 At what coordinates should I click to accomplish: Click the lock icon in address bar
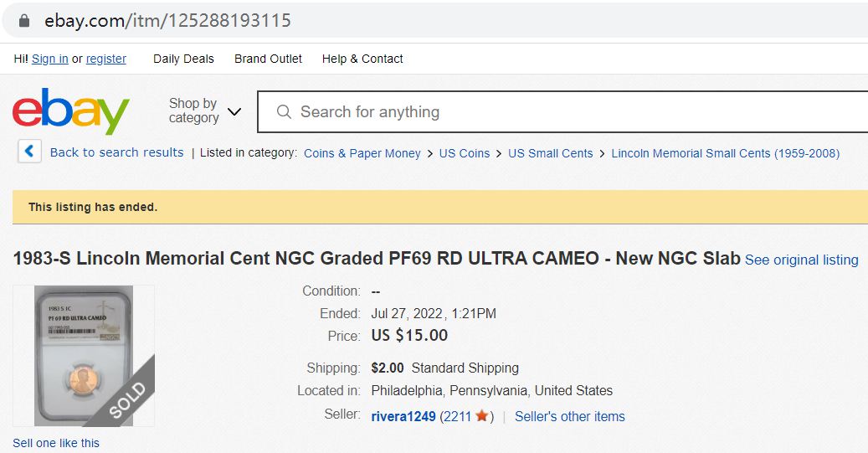click(24, 20)
